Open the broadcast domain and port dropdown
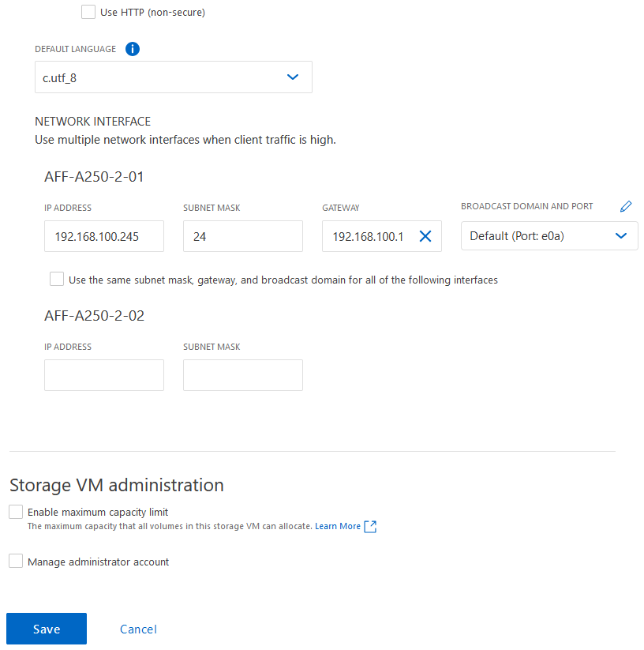This screenshot has width=644, height=650. (x=549, y=235)
